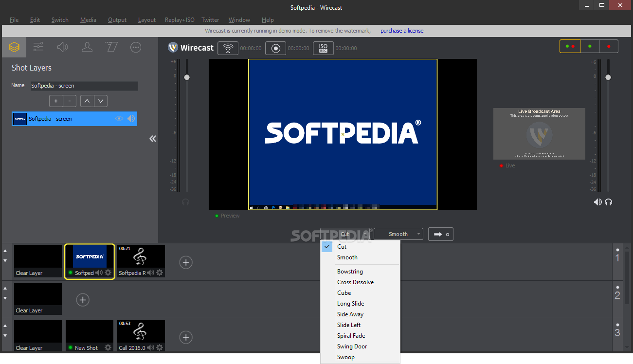Image resolution: width=633 pixels, height=364 pixels.
Task: Move layer 1 up with triangle arrow
Action: point(5,251)
